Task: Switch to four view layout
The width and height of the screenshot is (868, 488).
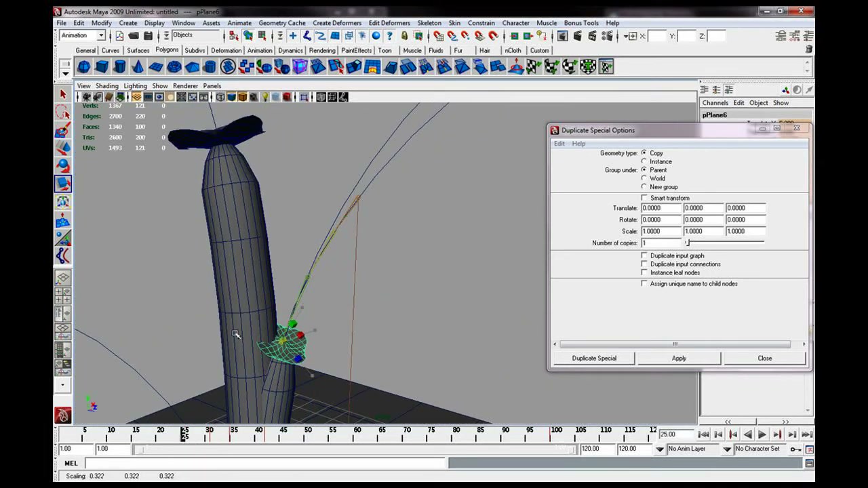Action: (x=63, y=296)
